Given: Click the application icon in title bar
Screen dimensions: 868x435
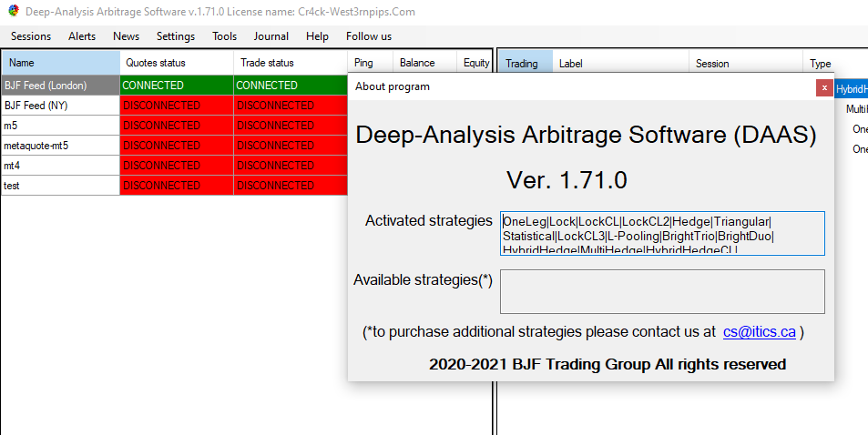Looking at the screenshot, I should point(14,11).
